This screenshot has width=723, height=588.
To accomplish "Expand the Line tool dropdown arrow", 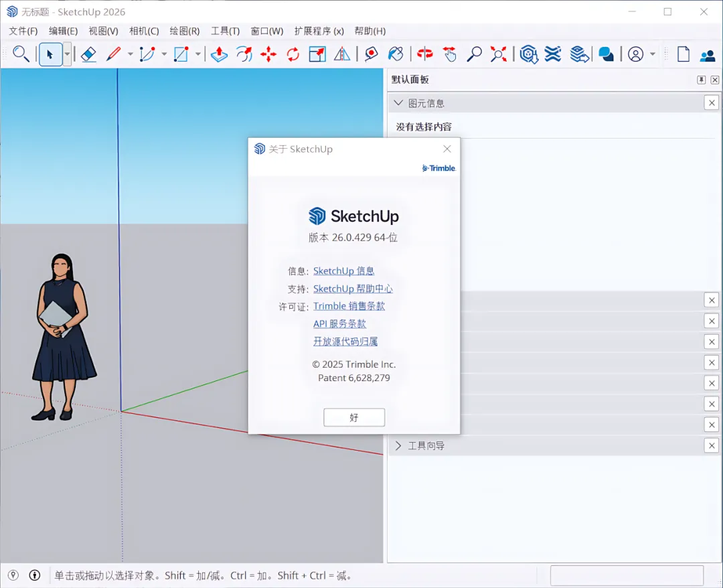I will coord(131,54).
